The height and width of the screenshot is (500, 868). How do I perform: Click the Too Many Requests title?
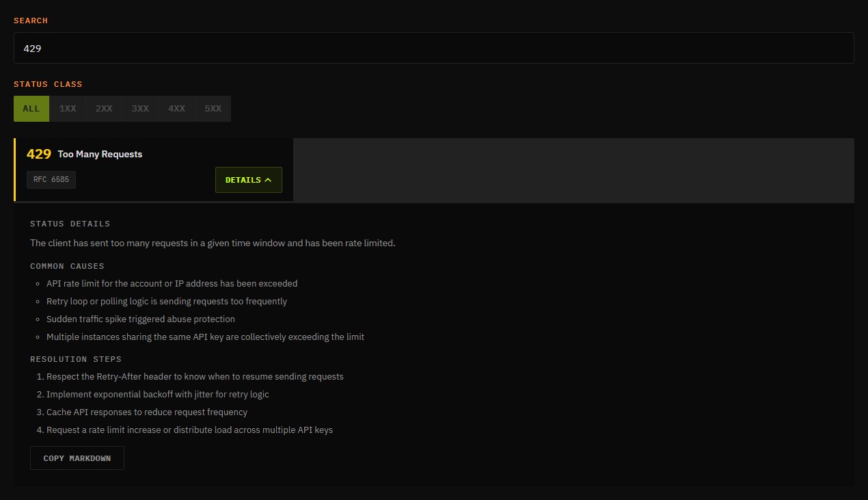(x=100, y=155)
